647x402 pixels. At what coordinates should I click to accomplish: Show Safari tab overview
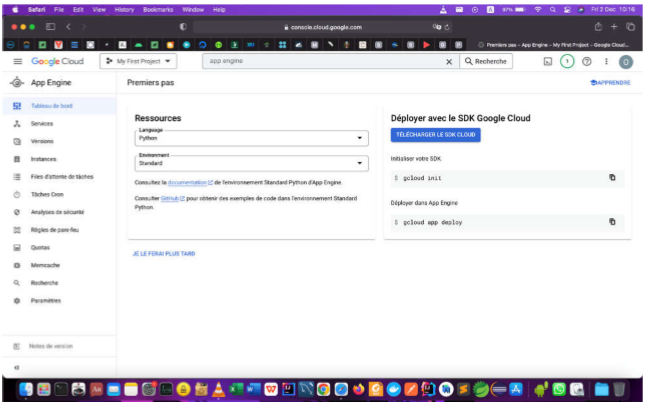[630, 27]
